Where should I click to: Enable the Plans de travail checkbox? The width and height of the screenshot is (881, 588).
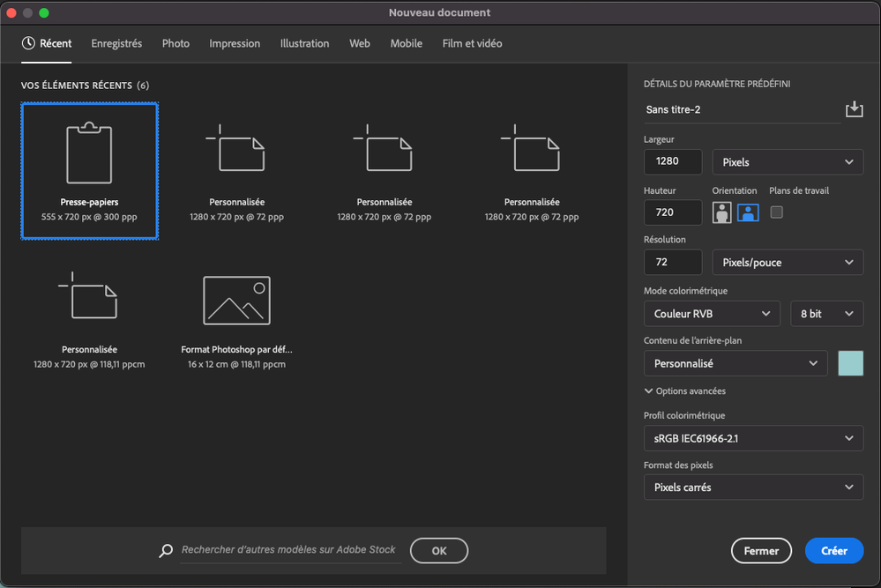tap(776, 212)
